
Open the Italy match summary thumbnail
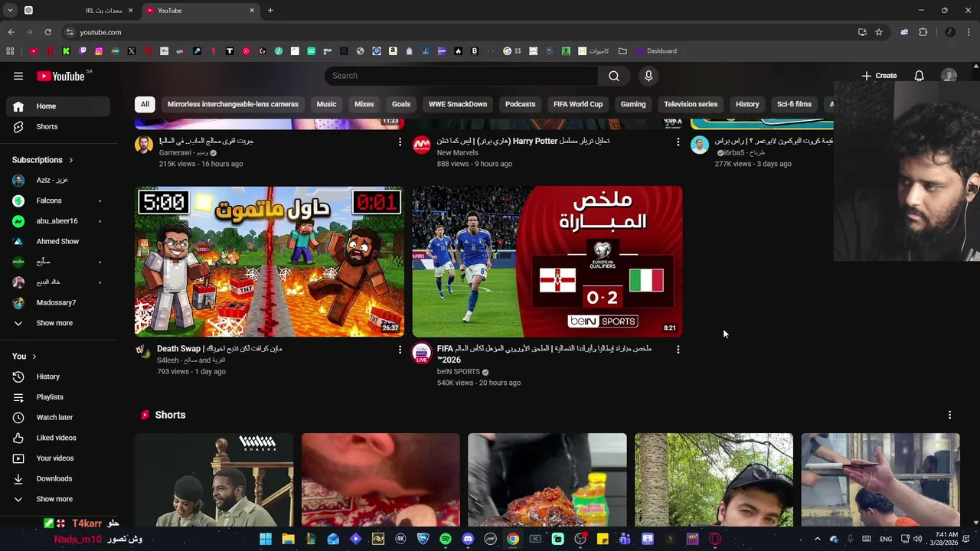pos(547,261)
